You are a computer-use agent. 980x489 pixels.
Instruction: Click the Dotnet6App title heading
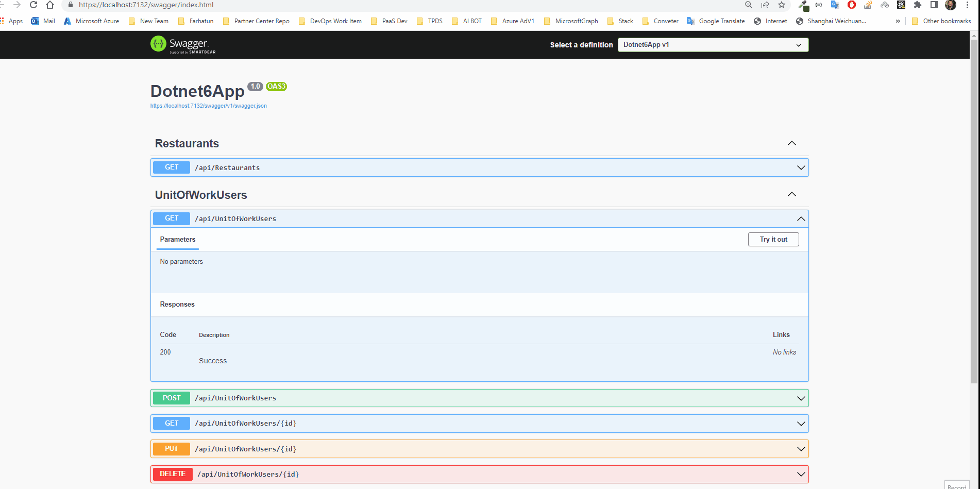[197, 91]
